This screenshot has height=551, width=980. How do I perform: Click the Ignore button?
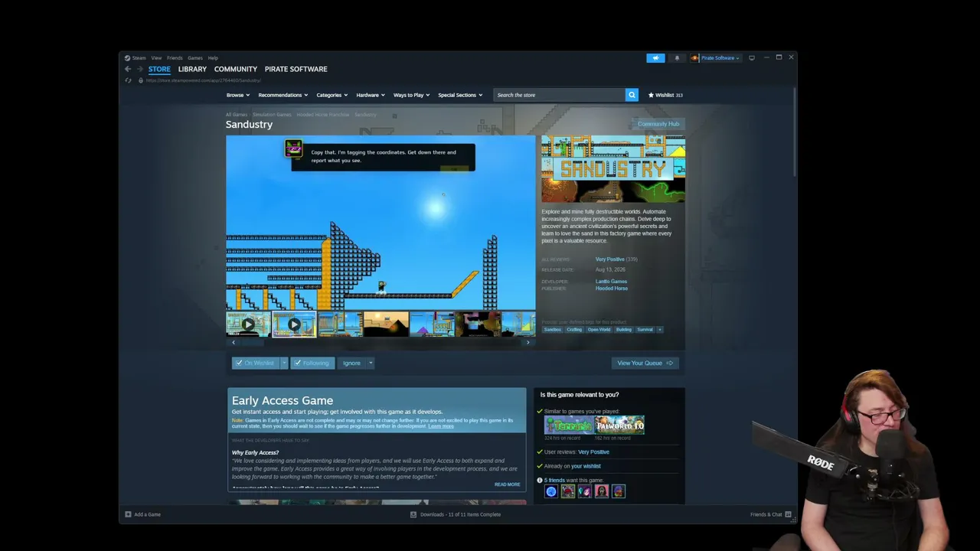pyautogui.click(x=351, y=363)
